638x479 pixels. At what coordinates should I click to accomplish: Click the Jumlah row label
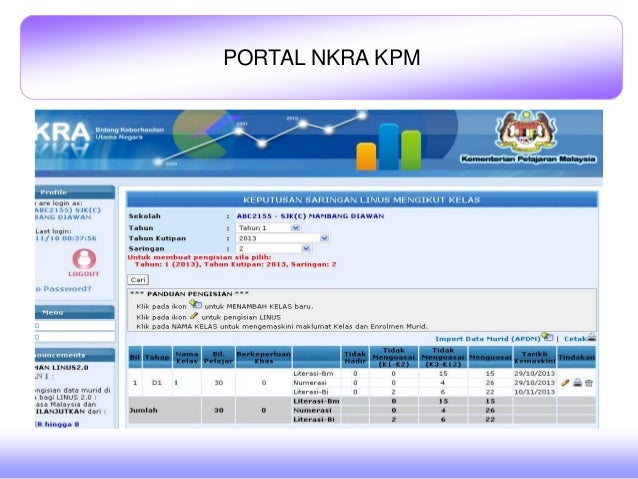point(143,410)
